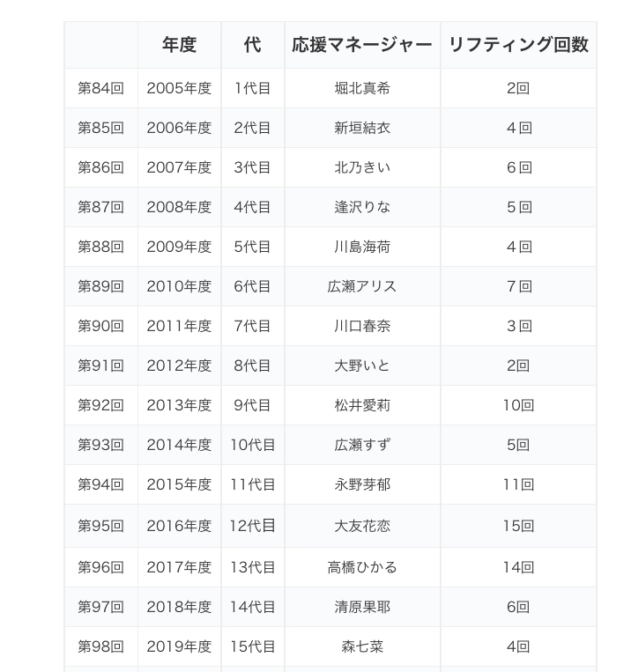Click the 2019年度 cell
Image resolution: width=631 pixels, height=672 pixels.
point(179,646)
